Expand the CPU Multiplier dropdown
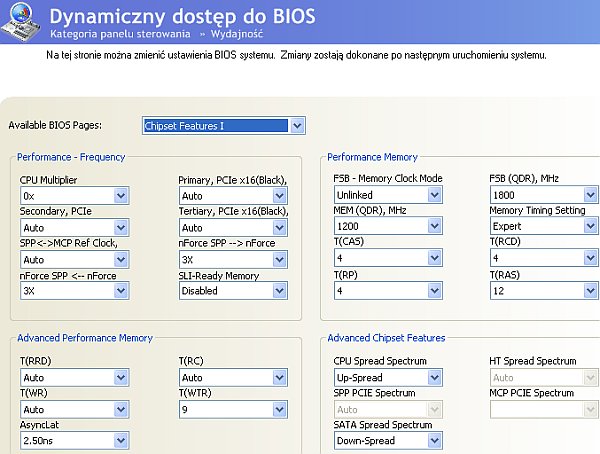600x454 pixels. pyautogui.click(x=121, y=196)
